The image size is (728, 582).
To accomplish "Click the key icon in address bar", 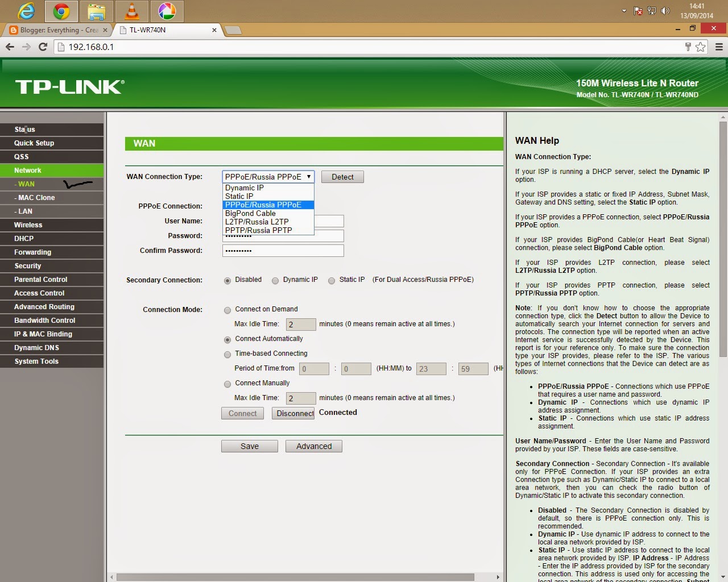I will (688, 47).
